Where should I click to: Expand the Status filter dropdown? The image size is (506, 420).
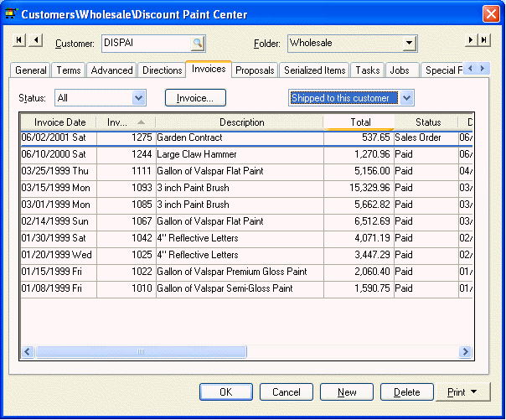(139, 97)
